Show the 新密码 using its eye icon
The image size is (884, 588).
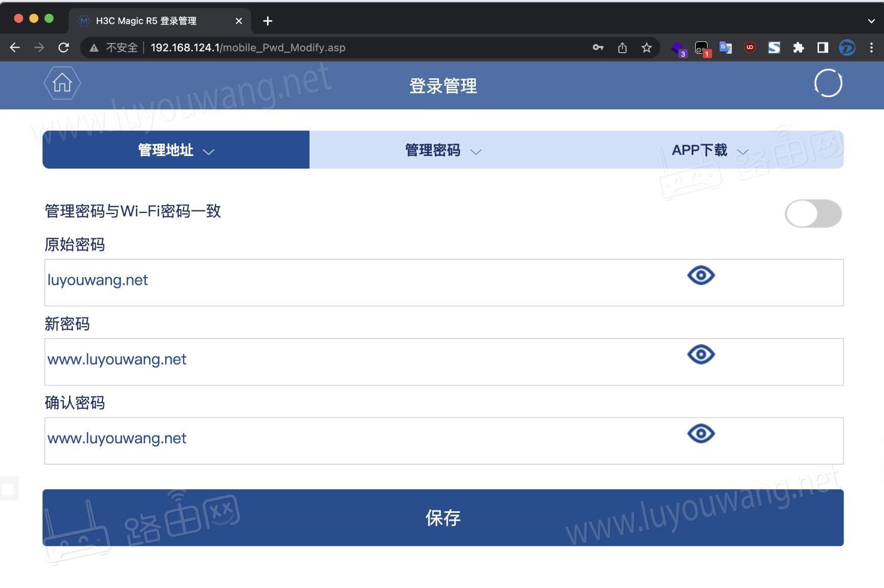click(701, 354)
